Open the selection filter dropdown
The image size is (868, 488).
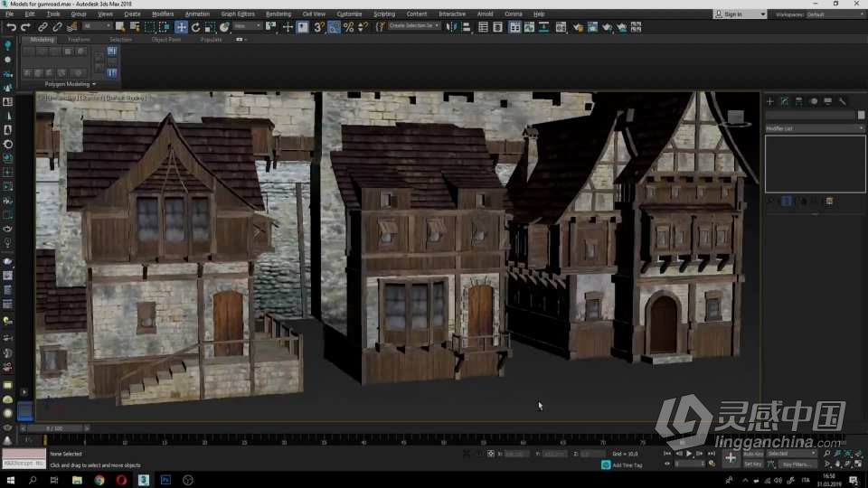click(97, 26)
